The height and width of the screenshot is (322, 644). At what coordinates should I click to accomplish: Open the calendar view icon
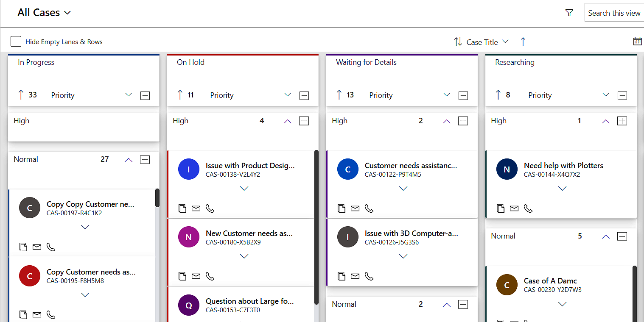(x=637, y=41)
